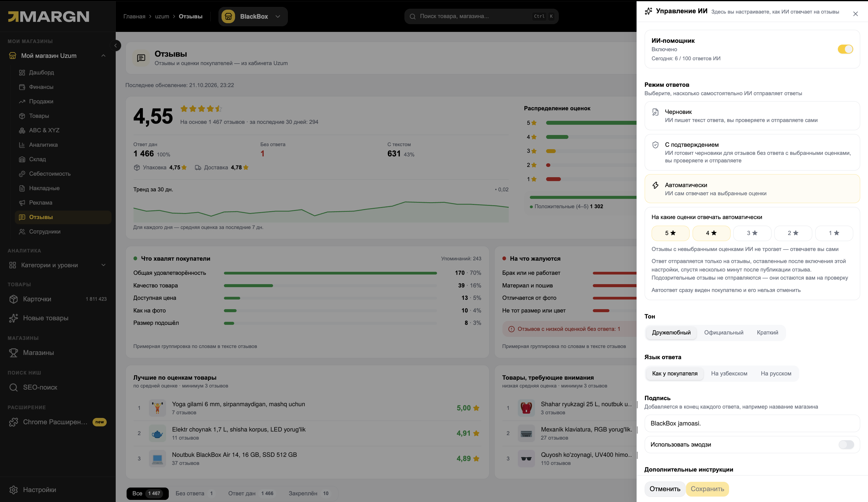This screenshot has width=868, height=502.
Task: Select the Черновик reply mode
Action: point(752,116)
